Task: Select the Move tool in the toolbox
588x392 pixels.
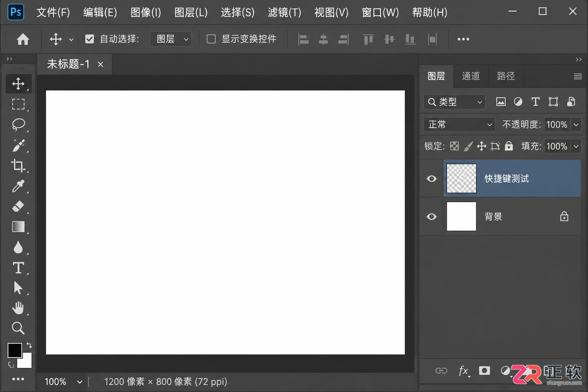Action: click(18, 84)
